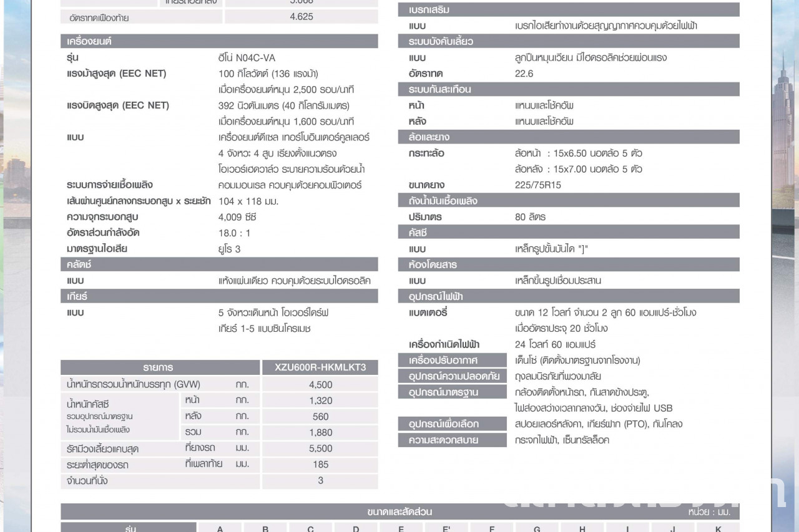Click the "คลัตช์" section header

[x=219, y=264]
